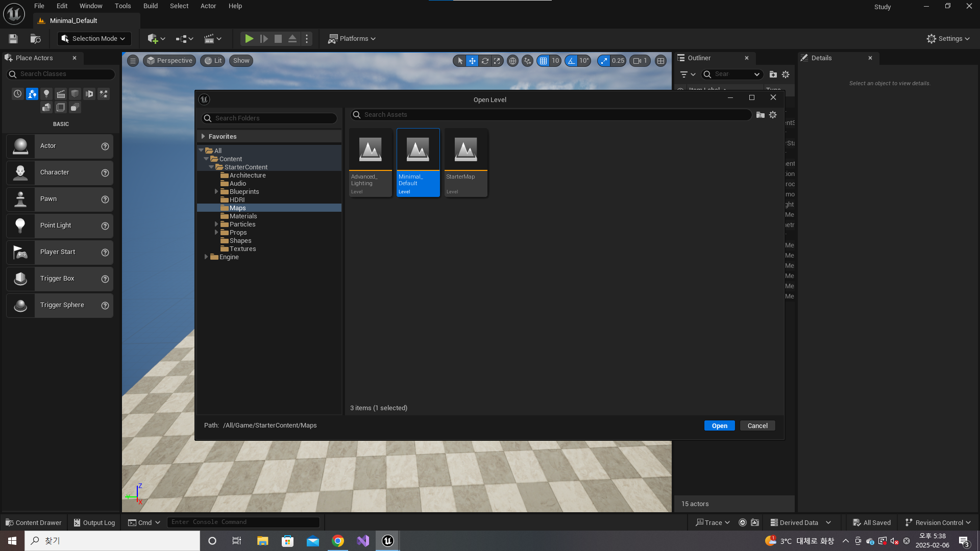Click Revision Control in status bar
Screen dimensions: 980x551
pyautogui.click(x=938, y=522)
